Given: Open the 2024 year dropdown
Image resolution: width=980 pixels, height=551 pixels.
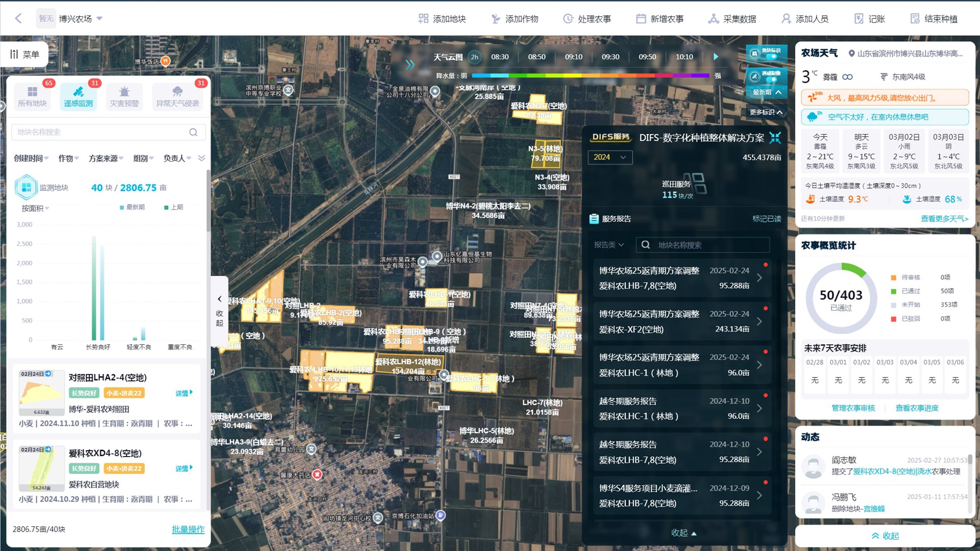Looking at the screenshot, I should click(609, 157).
